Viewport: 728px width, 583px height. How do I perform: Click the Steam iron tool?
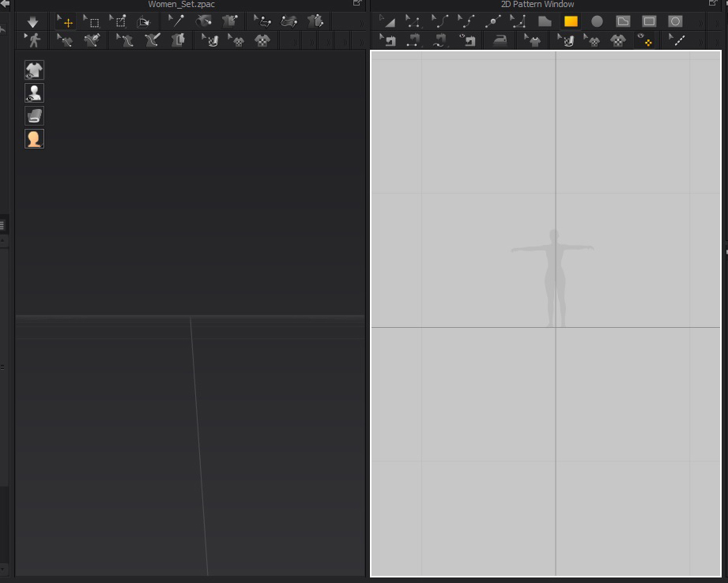[500, 41]
